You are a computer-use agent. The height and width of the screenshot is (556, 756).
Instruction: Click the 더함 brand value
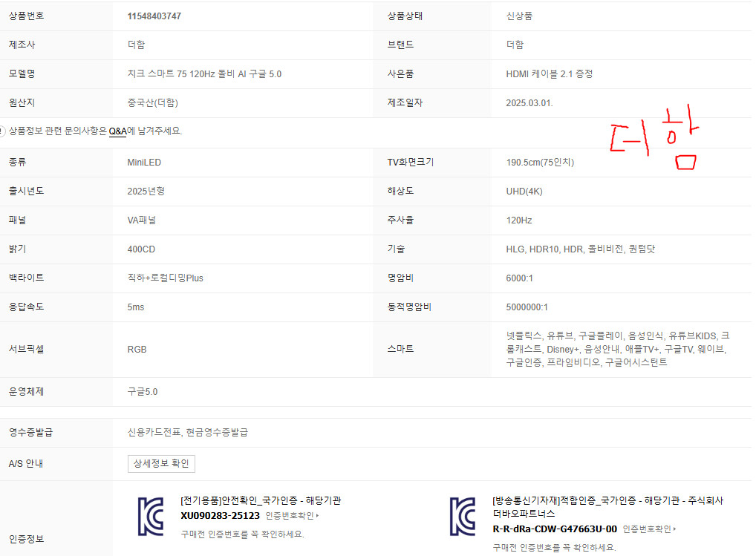[515, 45]
